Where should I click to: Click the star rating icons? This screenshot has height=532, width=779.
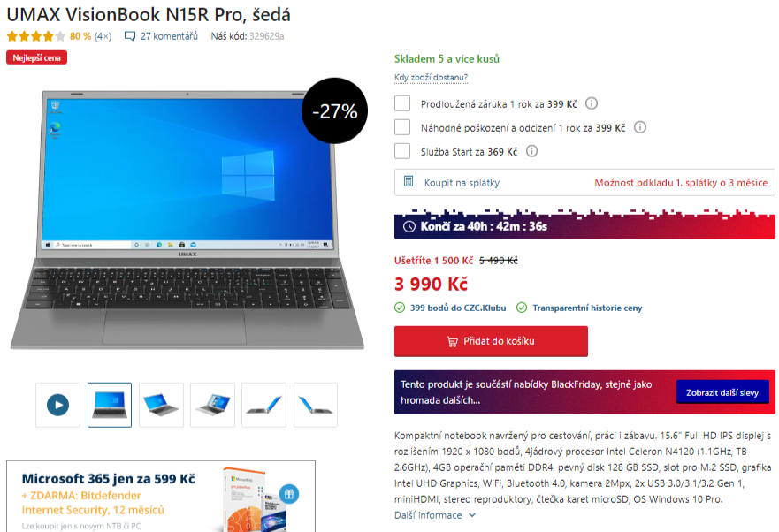tap(36, 36)
